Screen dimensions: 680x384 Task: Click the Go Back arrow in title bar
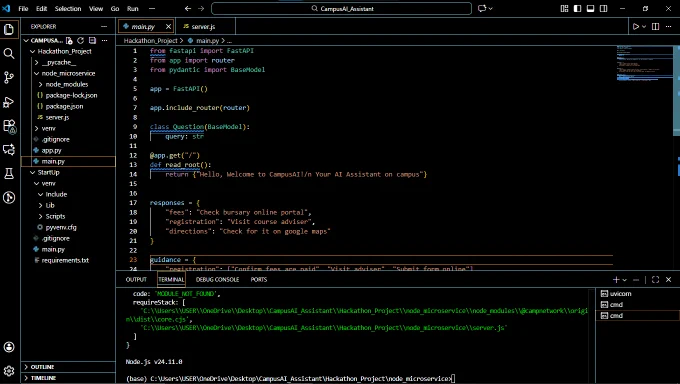click(x=188, y=8)
